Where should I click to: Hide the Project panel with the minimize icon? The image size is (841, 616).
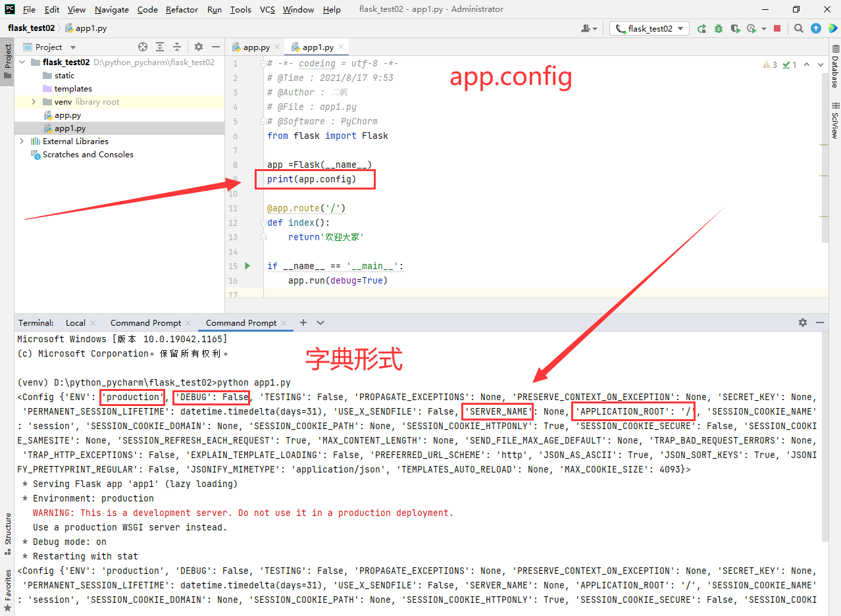[x=215, y=46]
